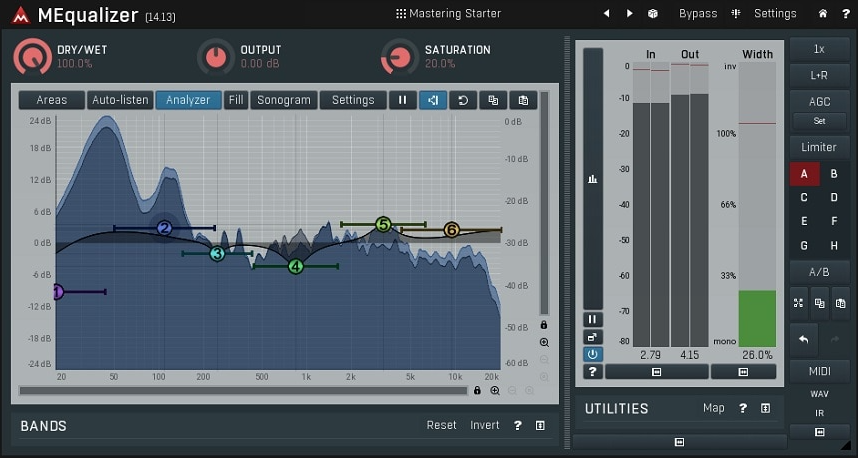Screen dimensions: 858x458
Task: Click the random dice icon in header
Action: [x=653, y=14]
